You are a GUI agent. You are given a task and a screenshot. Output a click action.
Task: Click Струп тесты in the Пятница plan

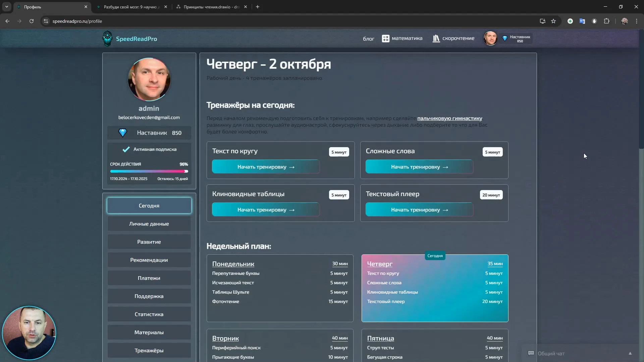point(380,348)
